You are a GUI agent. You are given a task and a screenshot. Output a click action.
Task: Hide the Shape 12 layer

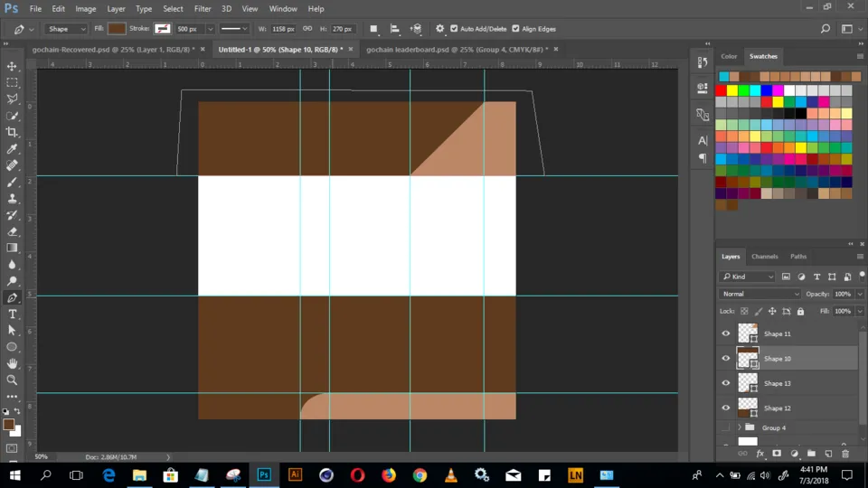click(x=726, y=408)
